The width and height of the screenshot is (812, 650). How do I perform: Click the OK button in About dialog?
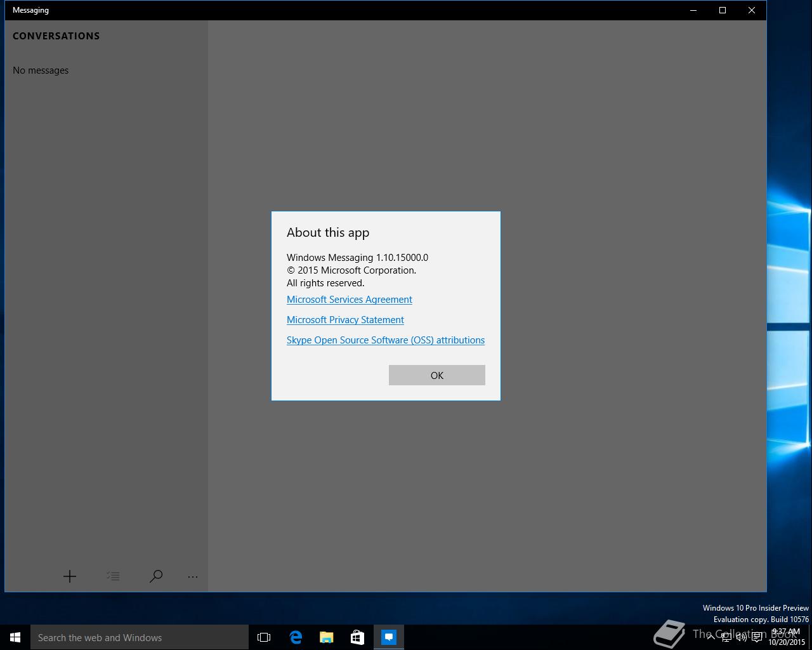click(436, 375)
